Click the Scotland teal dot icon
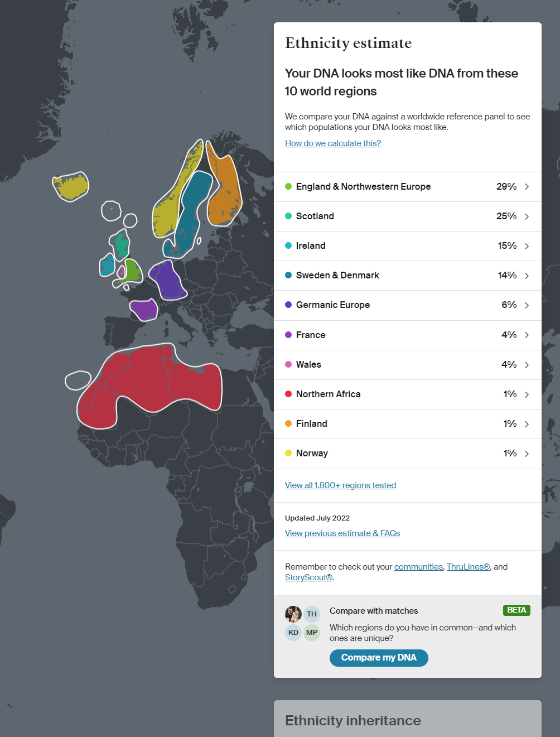The height and width of the screenshot is (737, 560). (288, 216)
